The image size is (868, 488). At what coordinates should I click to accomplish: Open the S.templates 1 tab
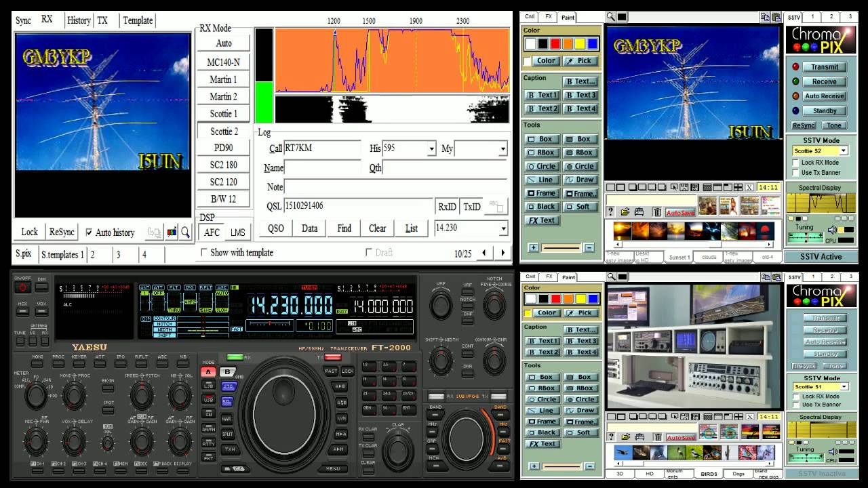click(62, 255)
